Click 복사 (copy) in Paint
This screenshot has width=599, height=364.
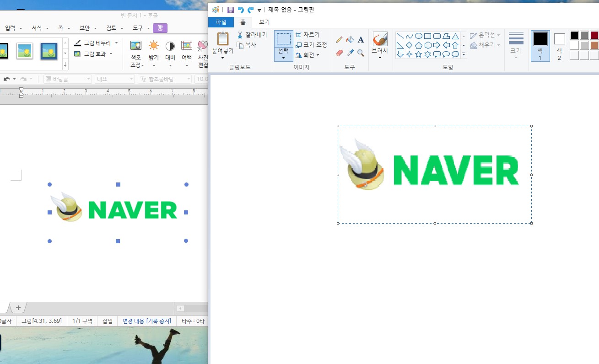[x=247, y=45]
